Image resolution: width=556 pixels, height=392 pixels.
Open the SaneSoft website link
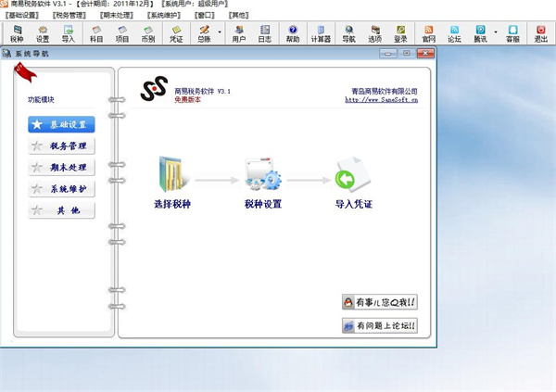click(382, 100)
